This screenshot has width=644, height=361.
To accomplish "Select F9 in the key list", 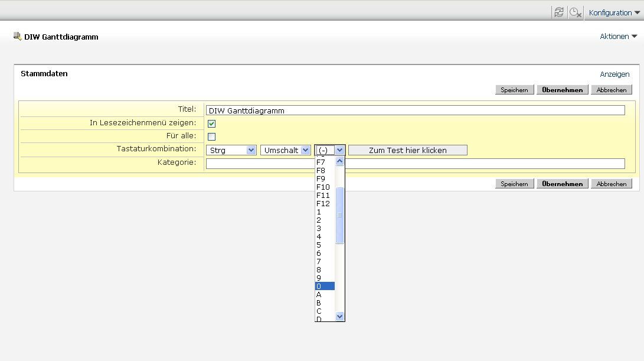I will [325, 178].
